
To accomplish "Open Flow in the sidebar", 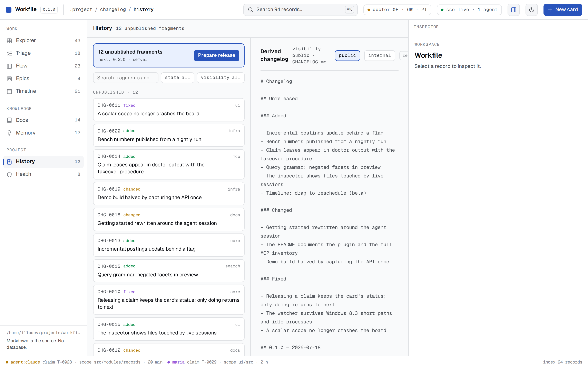I will (x=43, y=66).
